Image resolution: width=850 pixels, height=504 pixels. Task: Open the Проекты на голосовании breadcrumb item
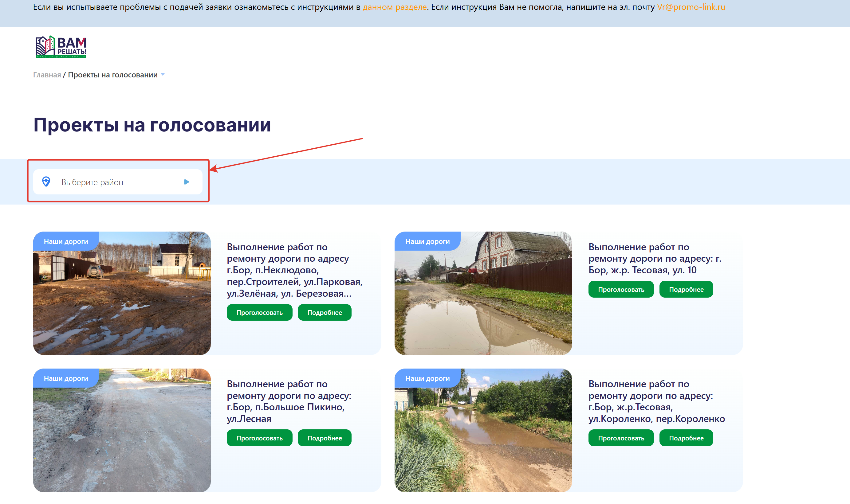113,75
